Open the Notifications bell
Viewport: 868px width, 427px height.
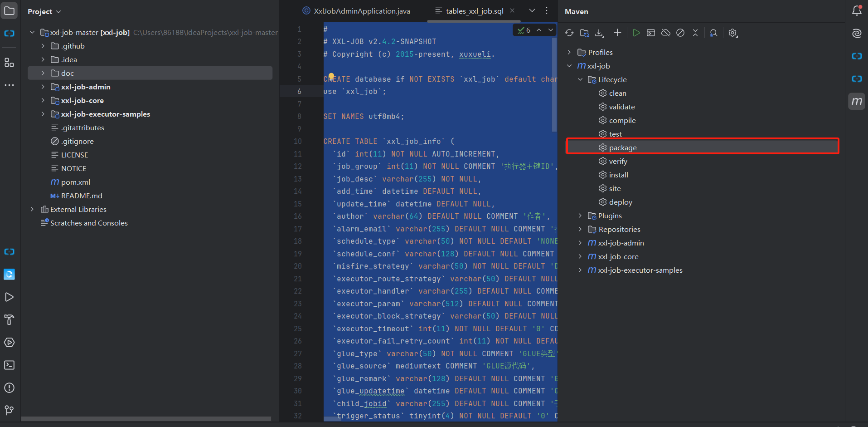(x=857, y=10)
